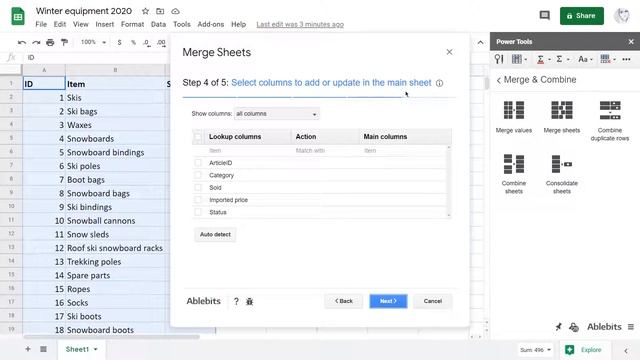The height and width of the screenshot is (360, 640).
Task: Format as percent
Action: pyautogui.click(x=133, y=42)
